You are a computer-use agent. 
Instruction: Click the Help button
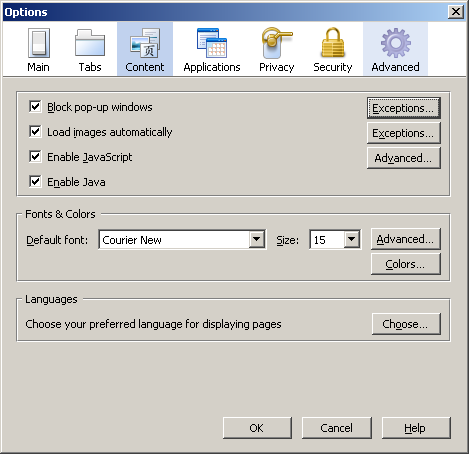pos(416,428)
